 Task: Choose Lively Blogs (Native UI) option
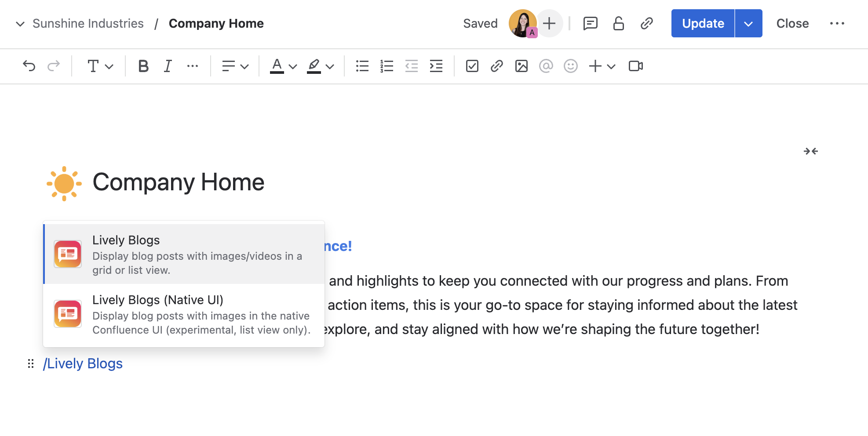pos(183,314)
